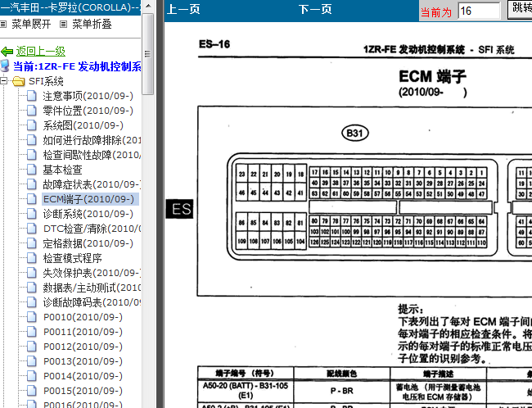This screenshot has height=408, width=532.
Task: Open P0014(2010/09-) tree item
Action: pyautogui.click(x=83, y=376)
